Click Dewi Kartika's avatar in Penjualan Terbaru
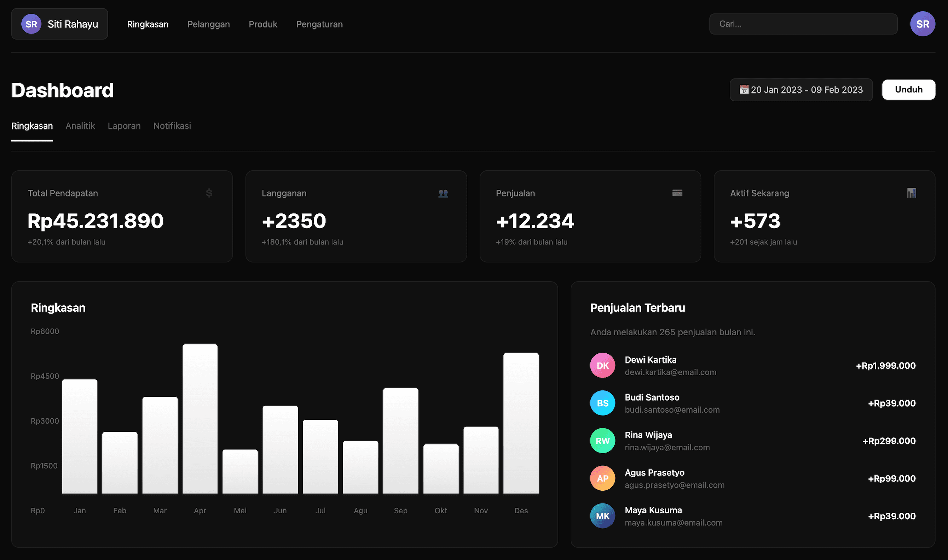The image size is (948, 560). pos(602,365)
